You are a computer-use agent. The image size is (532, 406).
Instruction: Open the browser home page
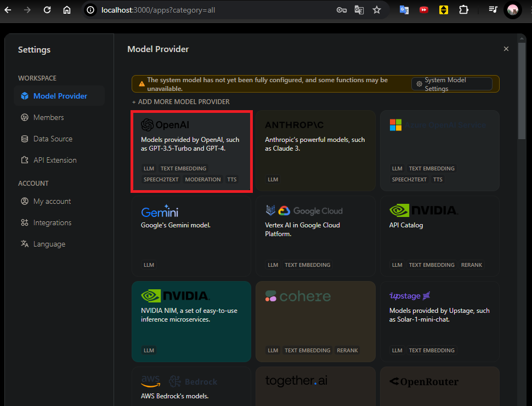click(67, 10)
